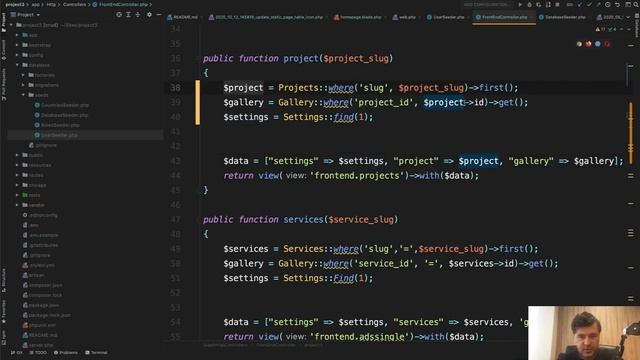Open RolesSeeder.php in project tree
Image resolution: width=640 pixels, height=360 pixels.
pyautogui.click(x=58, y=125)
